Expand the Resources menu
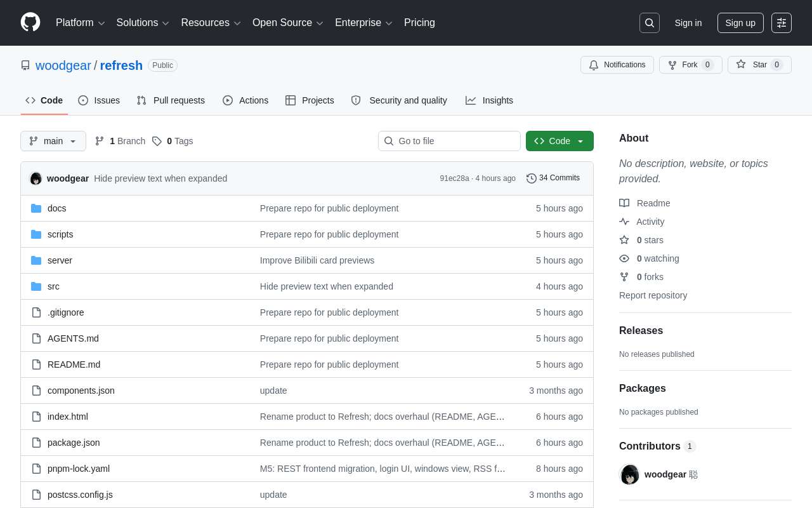812x508 pixels. click(211, 23)
